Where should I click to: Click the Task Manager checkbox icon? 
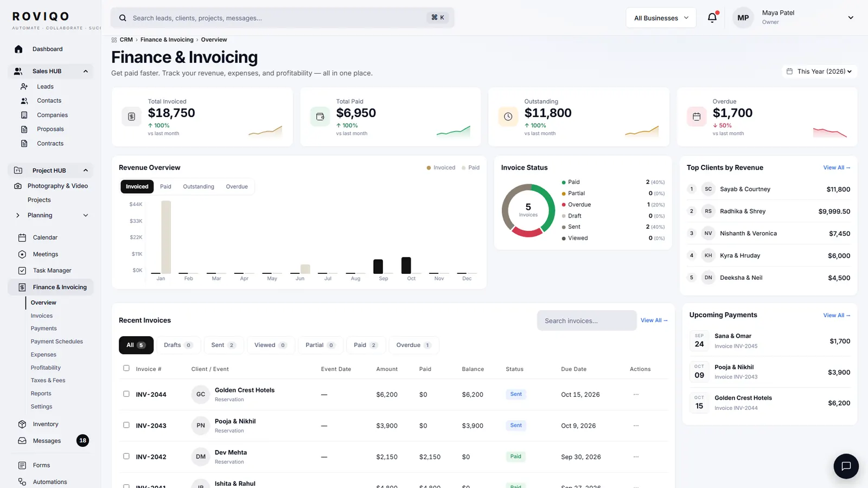(22, 271)
